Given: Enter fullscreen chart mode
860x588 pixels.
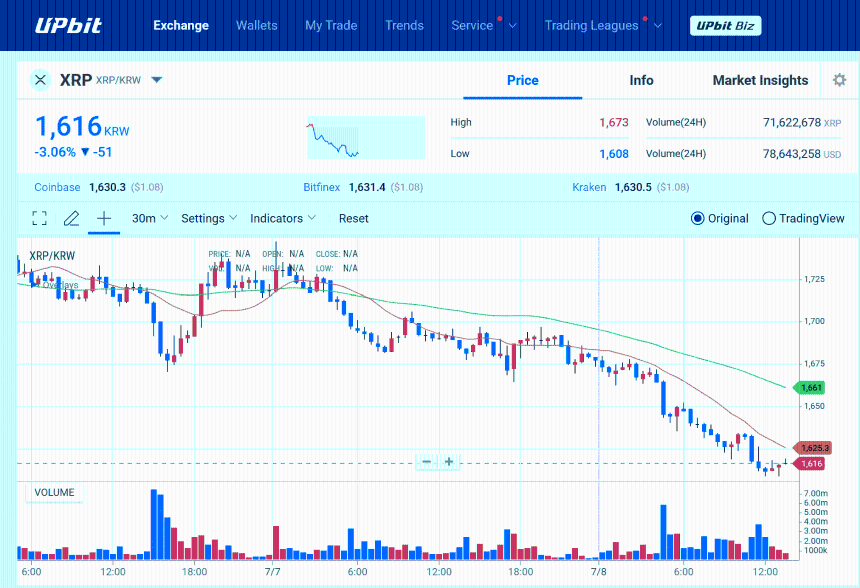Looking at the screenshot, I should coord(39,218).
